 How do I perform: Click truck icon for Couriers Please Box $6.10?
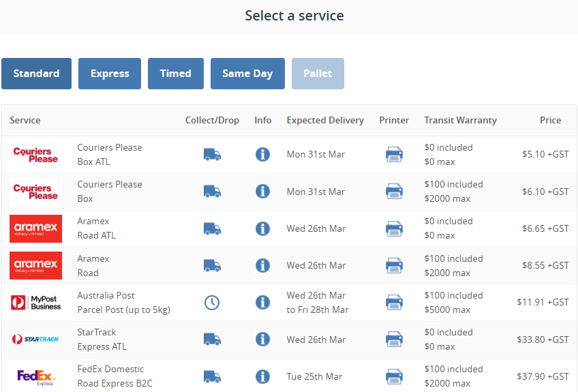pos(212,192)
